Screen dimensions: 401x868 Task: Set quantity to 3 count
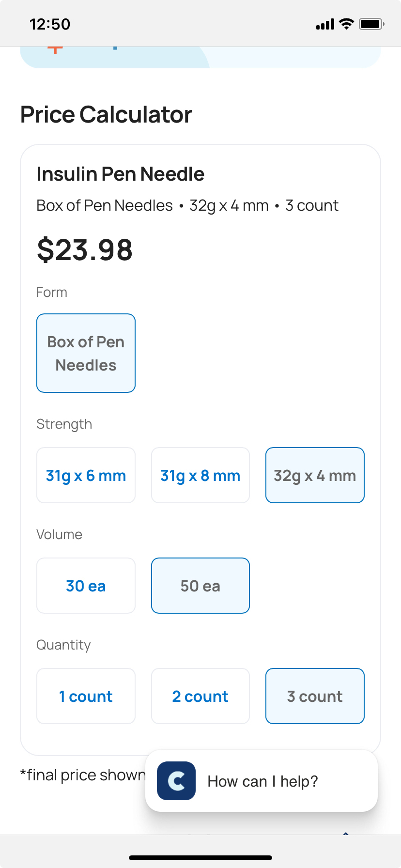pos(315,696)
